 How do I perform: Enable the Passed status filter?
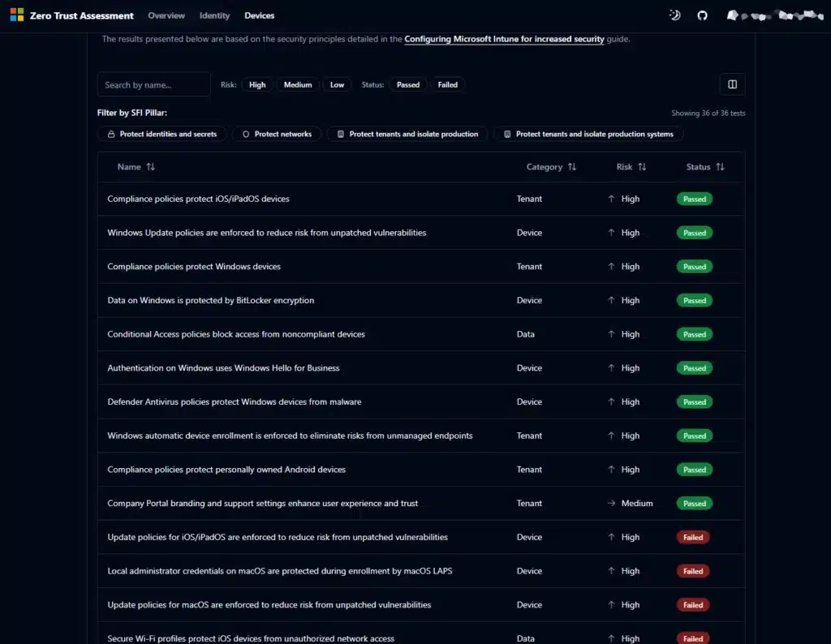click(x=408, y=84)
